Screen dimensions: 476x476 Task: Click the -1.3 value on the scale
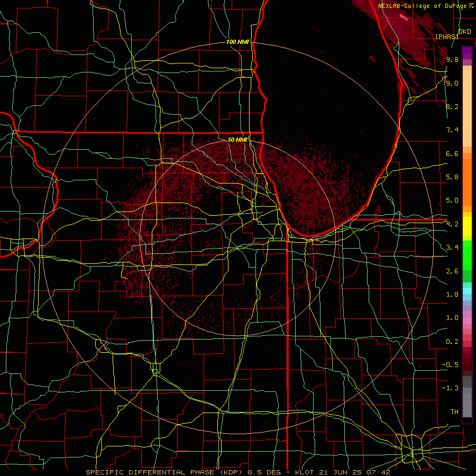pyautogui.click(x=450, y=388)
